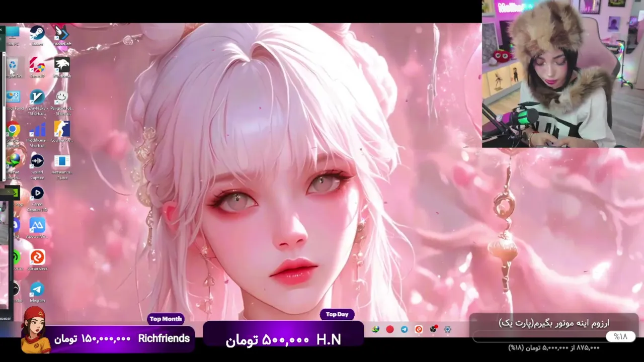Screen dimensions: 644x362
Task: Click the streamer webcam feed
Action: click(563, 74)
